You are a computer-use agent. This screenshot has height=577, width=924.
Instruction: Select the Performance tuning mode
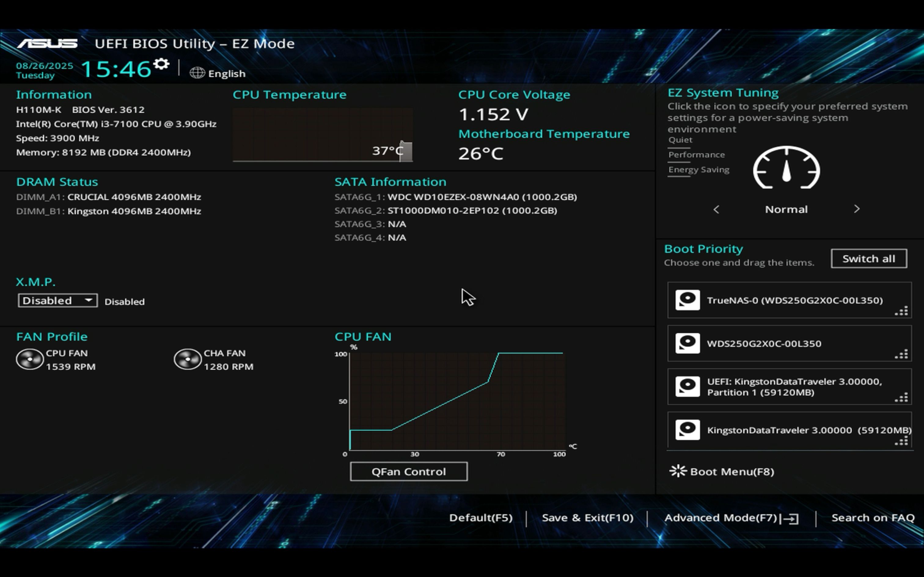696,155
